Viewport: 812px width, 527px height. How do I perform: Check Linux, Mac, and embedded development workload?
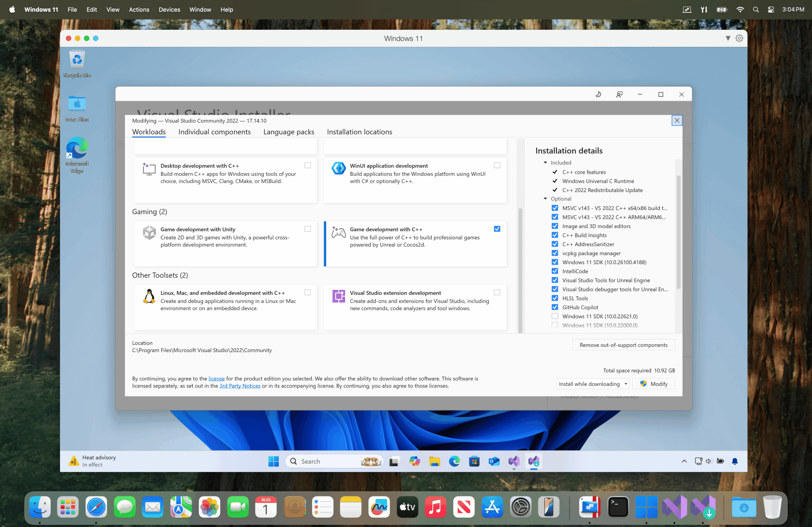coord(308,292)
